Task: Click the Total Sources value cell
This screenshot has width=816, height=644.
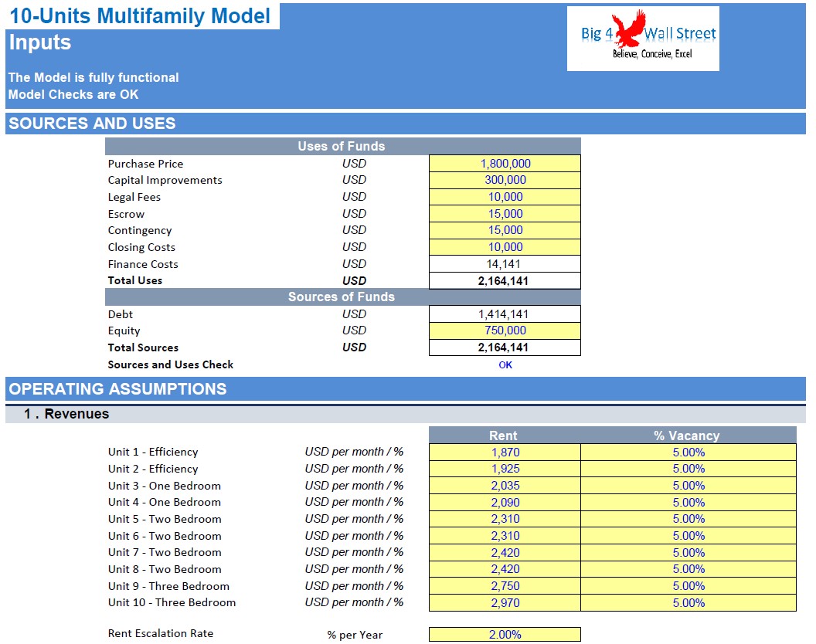Action: pos(505,347)
